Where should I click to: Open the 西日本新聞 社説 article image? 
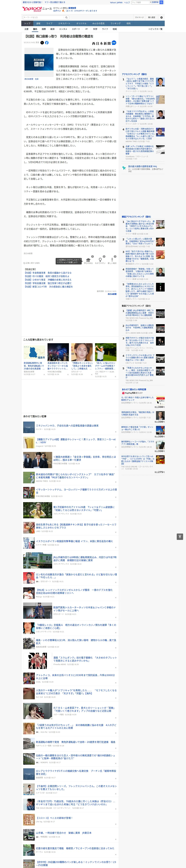click(x=39, y=62)
